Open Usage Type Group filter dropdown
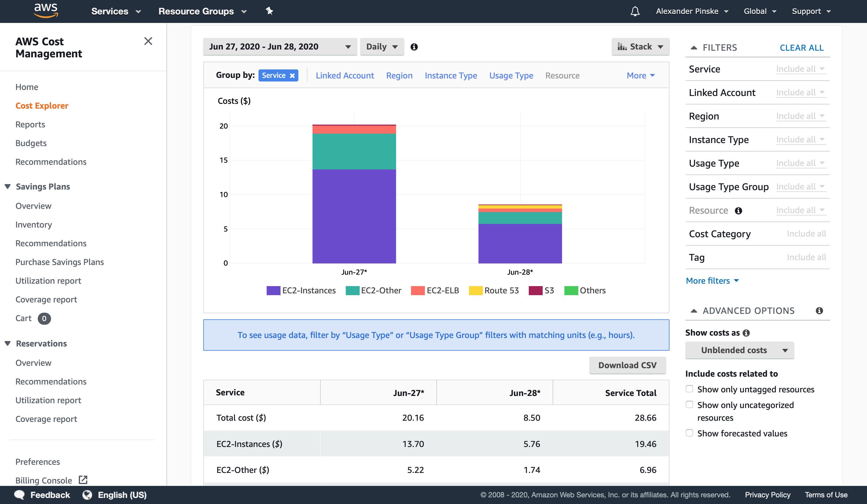Image resolution: width=867 pixels, height=504 pixels. tap(801, 187)
